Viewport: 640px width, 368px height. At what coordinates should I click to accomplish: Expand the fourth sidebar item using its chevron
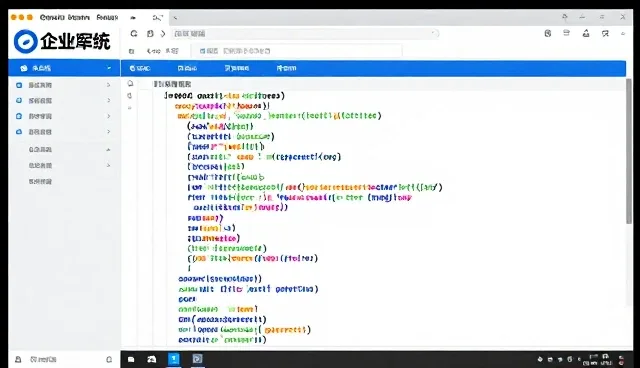[109, 132]
